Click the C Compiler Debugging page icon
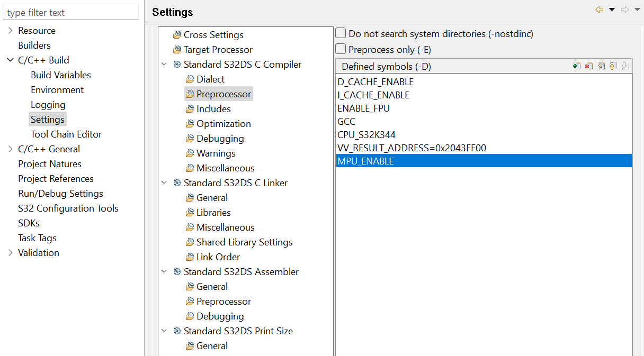This screenshot has width=644, height=356. point(190,139)
